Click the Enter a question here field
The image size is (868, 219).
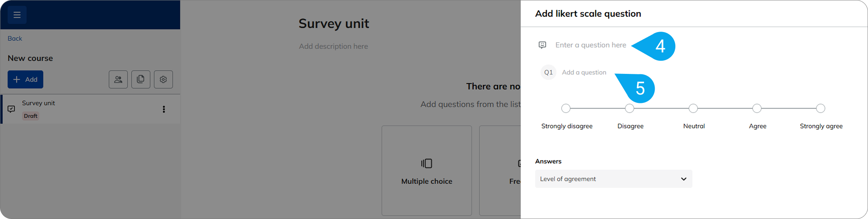point(590,45)
